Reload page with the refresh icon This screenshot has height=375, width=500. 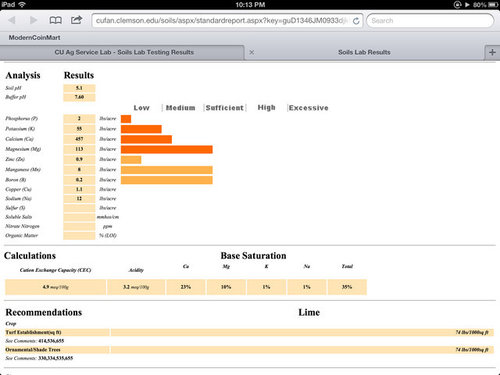tap(356, 21)
